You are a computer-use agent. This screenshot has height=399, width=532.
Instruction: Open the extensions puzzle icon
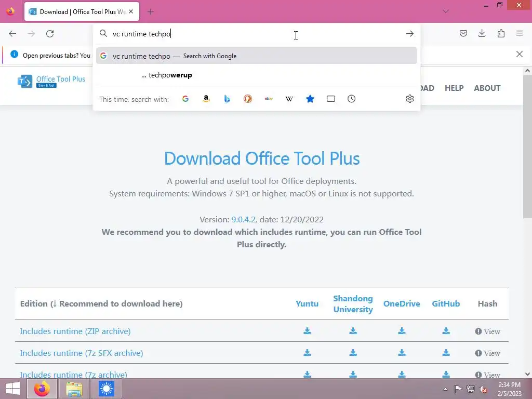pos(501,33)
